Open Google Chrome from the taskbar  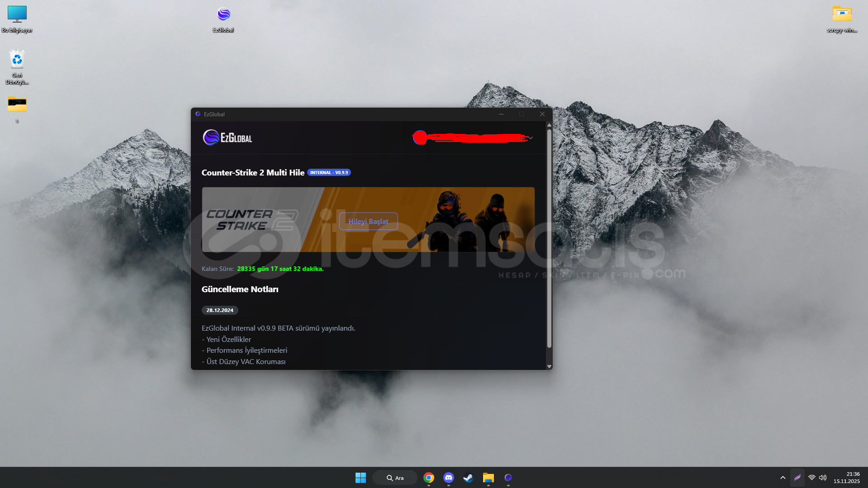pyautogui.click(x=429, y=478)
